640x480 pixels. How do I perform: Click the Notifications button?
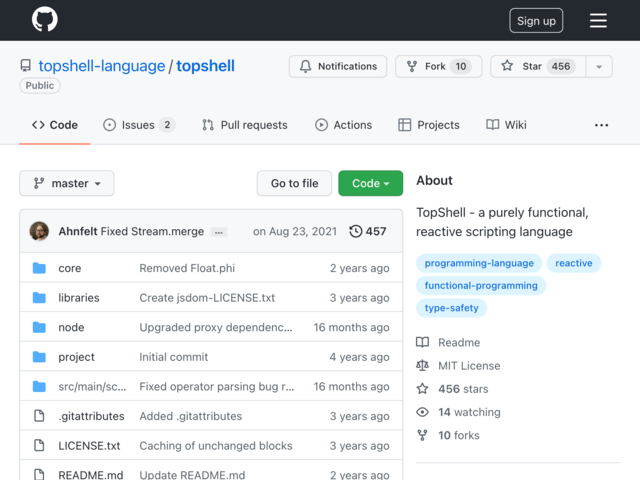click(338, 67)
